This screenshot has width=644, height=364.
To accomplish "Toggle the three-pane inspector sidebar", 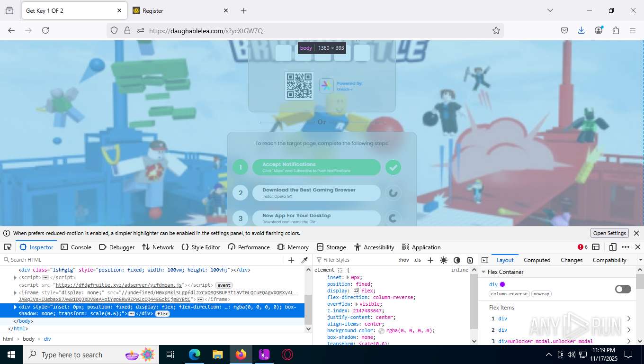I will coord(484,260).
